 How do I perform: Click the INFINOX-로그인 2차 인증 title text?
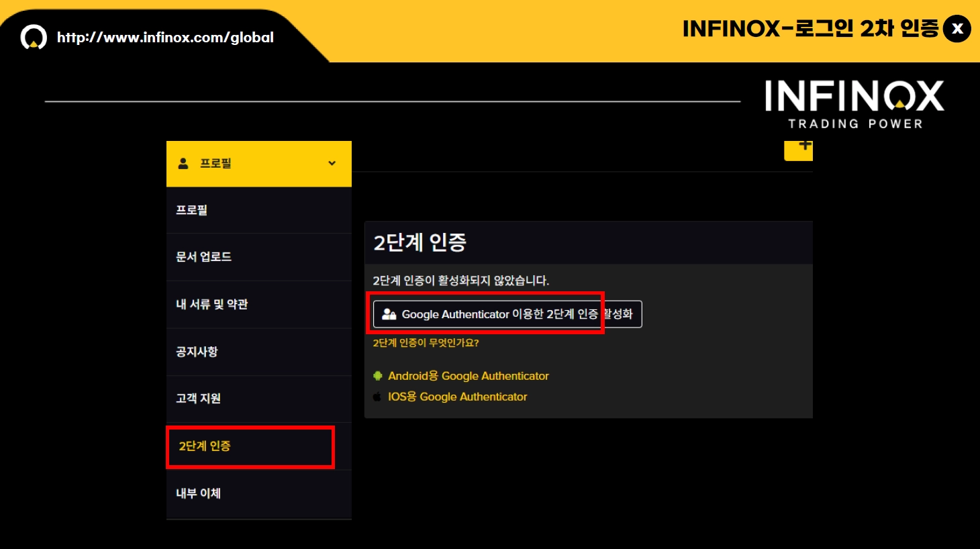(x=810, y=29)
